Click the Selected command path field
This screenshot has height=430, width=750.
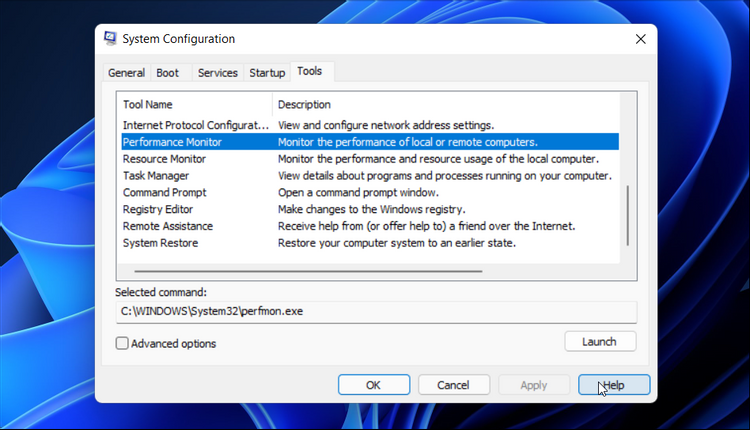(375, 312)
